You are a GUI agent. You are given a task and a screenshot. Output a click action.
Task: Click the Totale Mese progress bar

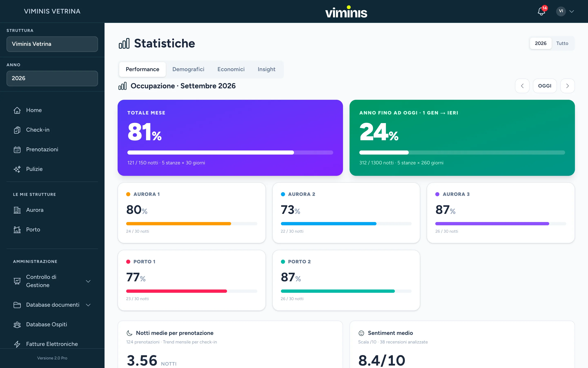click(230, 153)
